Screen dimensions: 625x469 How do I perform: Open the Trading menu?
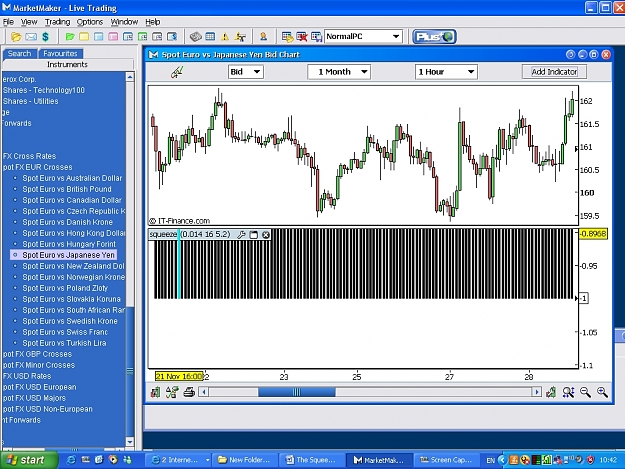tap(57, 22)
